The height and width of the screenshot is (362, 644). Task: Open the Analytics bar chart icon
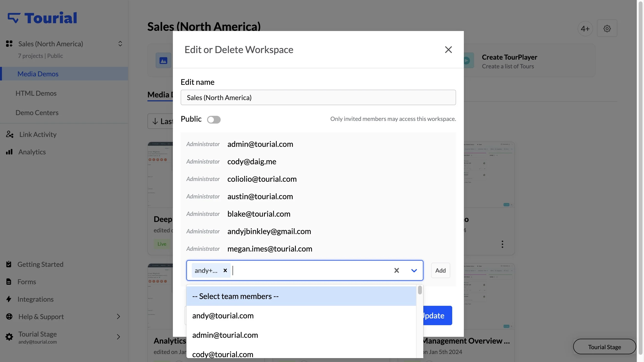tap(9, 152)
